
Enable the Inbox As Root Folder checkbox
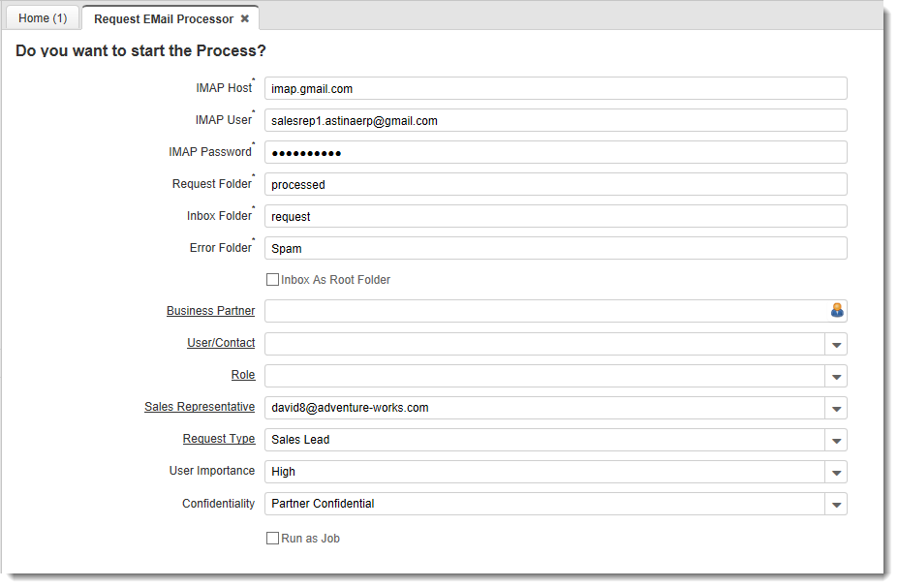[272, 280]
